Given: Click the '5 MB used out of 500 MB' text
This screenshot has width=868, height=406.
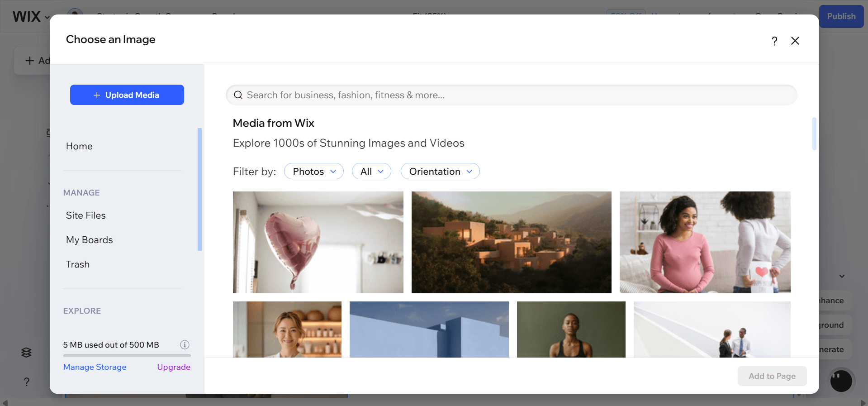Looking at the screenshot, I should click(x=111, y=345).
